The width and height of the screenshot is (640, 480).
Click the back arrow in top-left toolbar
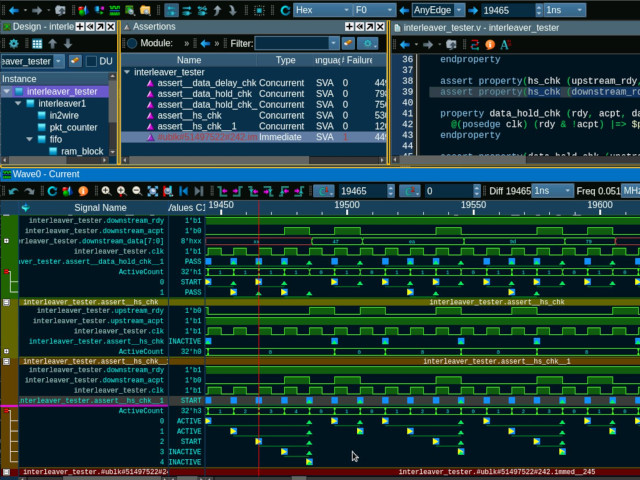pos(13,10)
